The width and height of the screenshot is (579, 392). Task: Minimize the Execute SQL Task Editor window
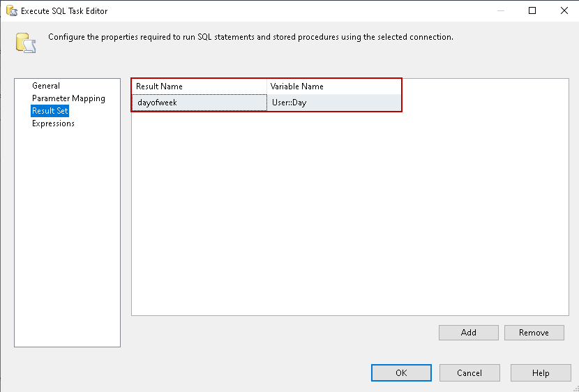[x=500, y=11]
